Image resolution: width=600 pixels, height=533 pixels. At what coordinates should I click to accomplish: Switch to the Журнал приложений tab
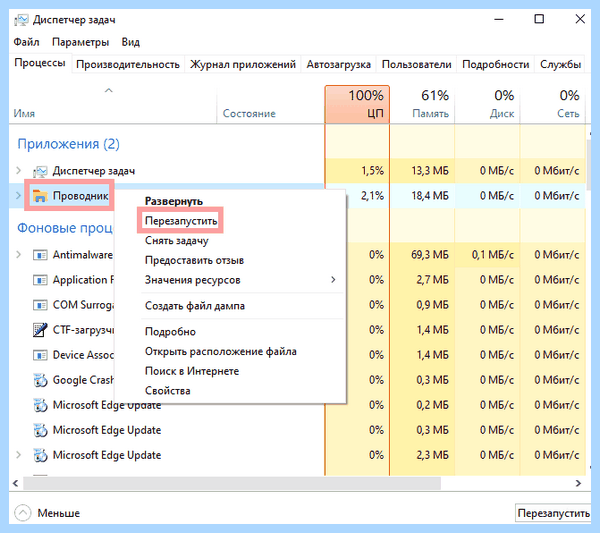[x=243, y=64]
